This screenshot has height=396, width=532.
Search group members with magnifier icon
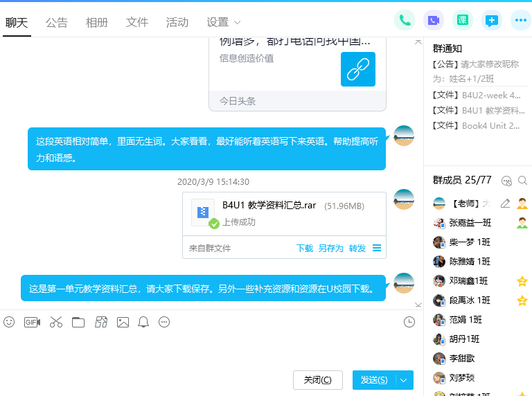pyautogui.click(x=522, y=181)
